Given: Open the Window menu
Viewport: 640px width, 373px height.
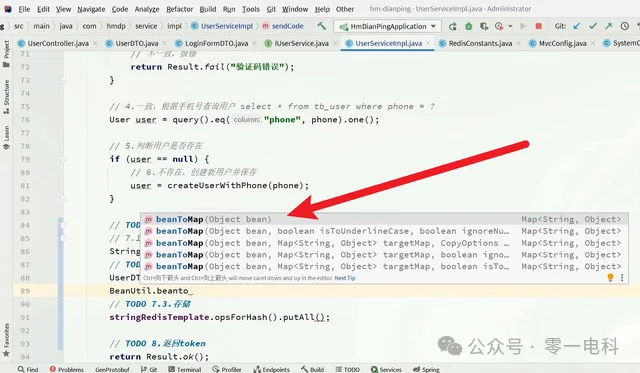Looking at the screenshot, I should point(295,9).
